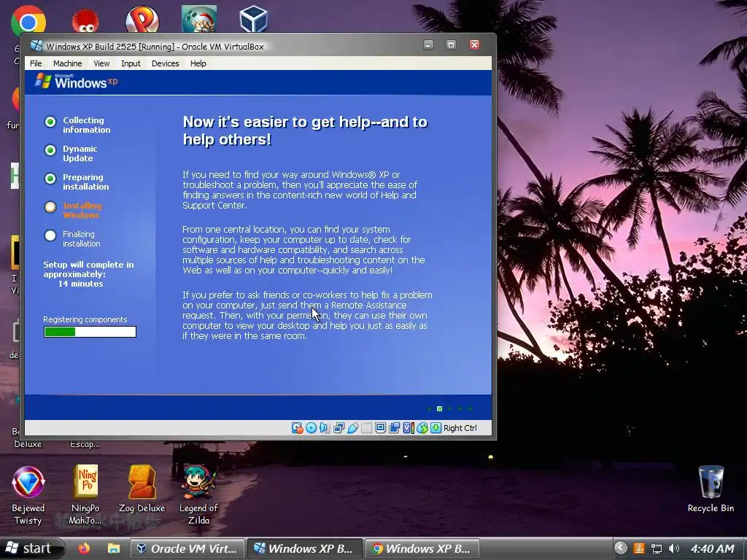Click the start button
The height and width of the screenshot is (560, 747).
[32, 548]
